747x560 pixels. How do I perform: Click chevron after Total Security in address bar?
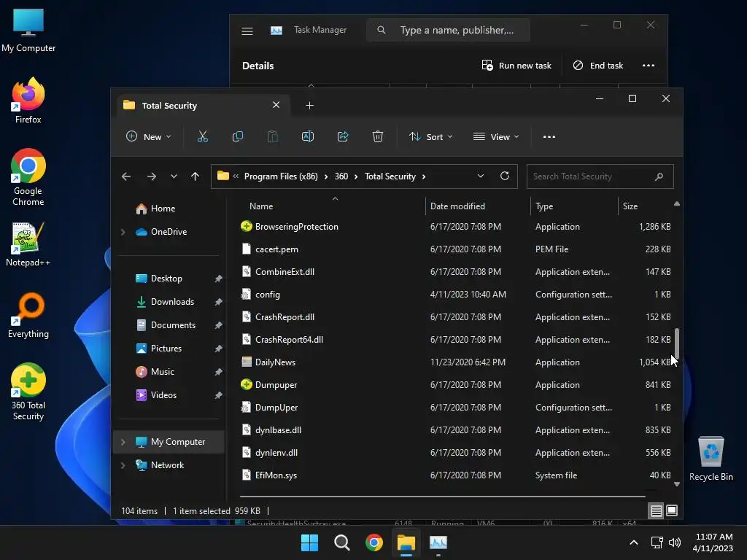click(424, 176)
